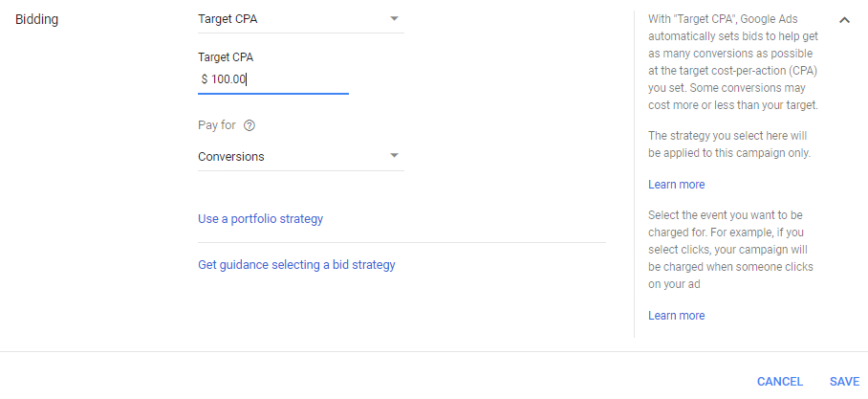Click the Use a portfolio strategy link
The height and width of the screenshot is (399, 868).
(260, 219)
